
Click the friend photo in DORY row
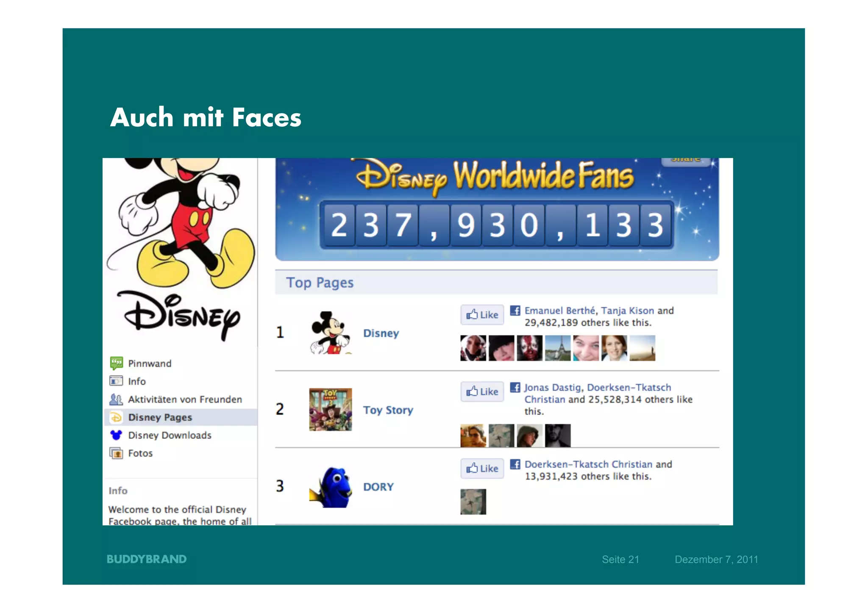coord(473,502)
